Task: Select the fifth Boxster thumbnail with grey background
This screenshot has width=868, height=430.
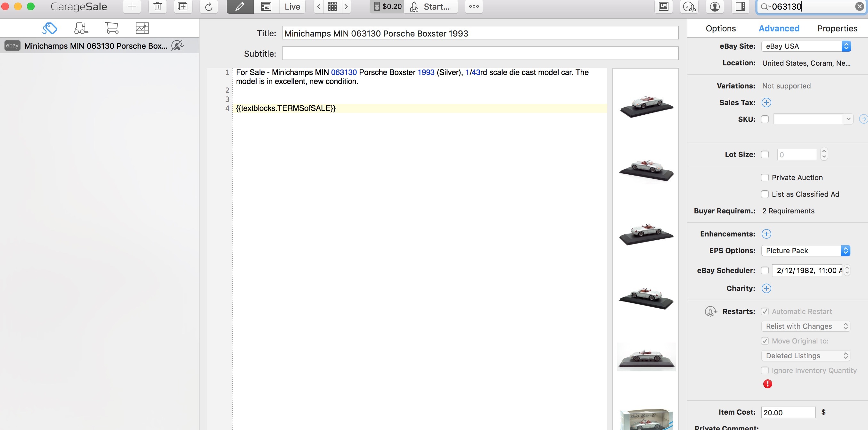Action: click(646, 357)
